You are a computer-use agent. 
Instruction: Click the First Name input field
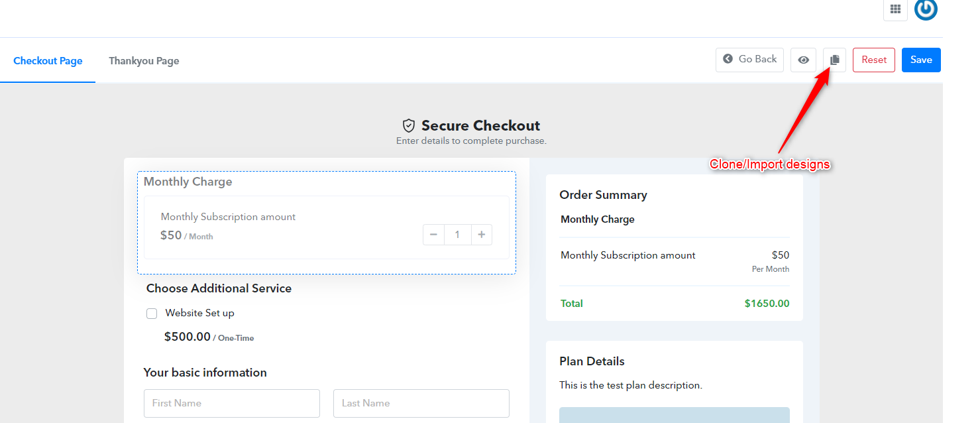(232, 403)
